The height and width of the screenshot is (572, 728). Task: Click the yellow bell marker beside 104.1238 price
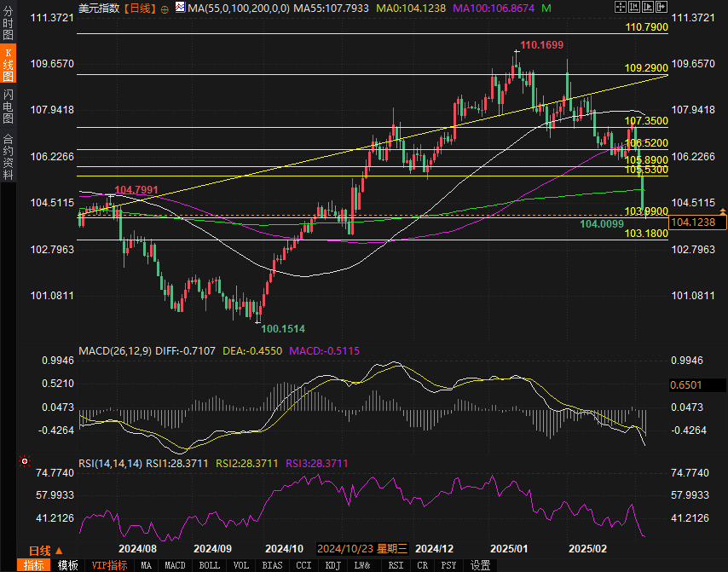(723, 210)
